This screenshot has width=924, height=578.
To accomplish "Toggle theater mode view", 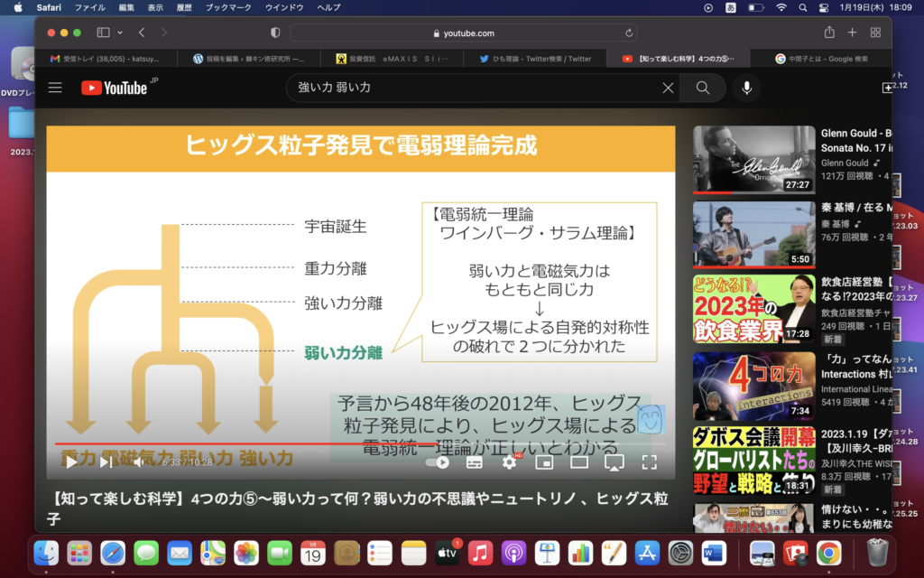I will 579,462.
